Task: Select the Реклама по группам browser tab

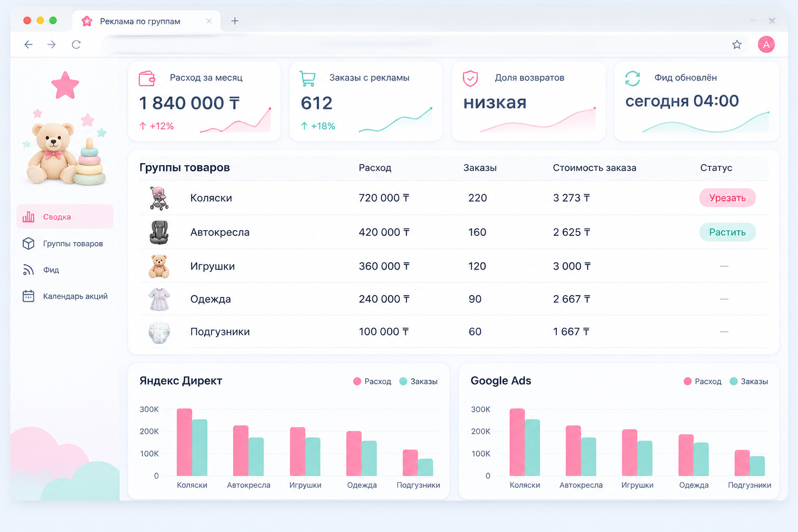Action: 146,21
